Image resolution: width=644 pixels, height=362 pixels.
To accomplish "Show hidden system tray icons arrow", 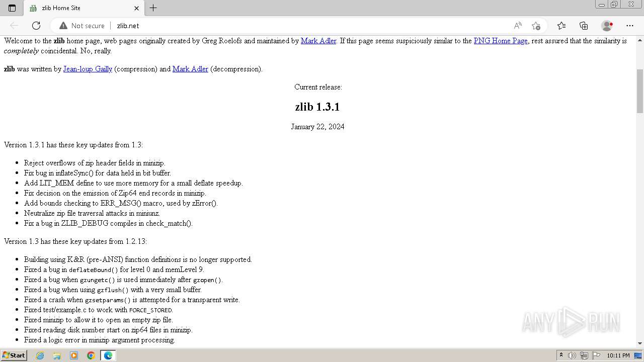I will pos(561,355).
